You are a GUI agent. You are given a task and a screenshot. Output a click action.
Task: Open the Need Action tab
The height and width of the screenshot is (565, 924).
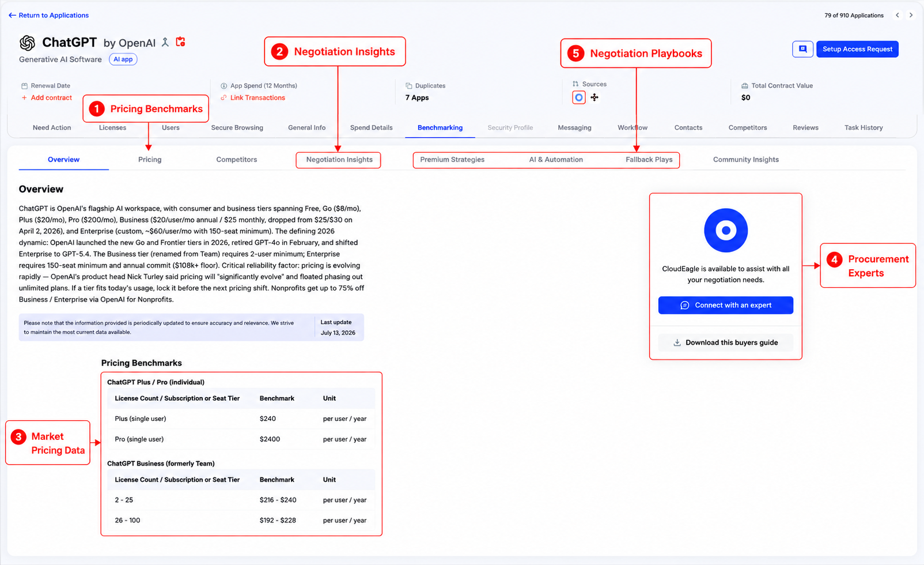pos(52,128)
